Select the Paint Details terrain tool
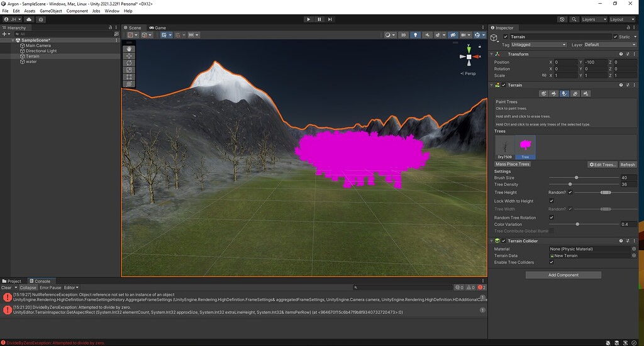This screenshot has height=346, width=644. (x=575, y=94)
